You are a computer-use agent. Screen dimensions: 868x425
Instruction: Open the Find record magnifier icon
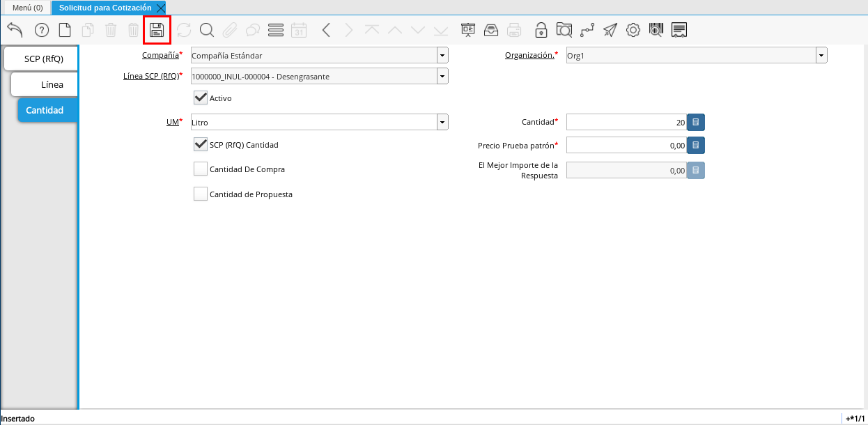(x=207, y=30)
